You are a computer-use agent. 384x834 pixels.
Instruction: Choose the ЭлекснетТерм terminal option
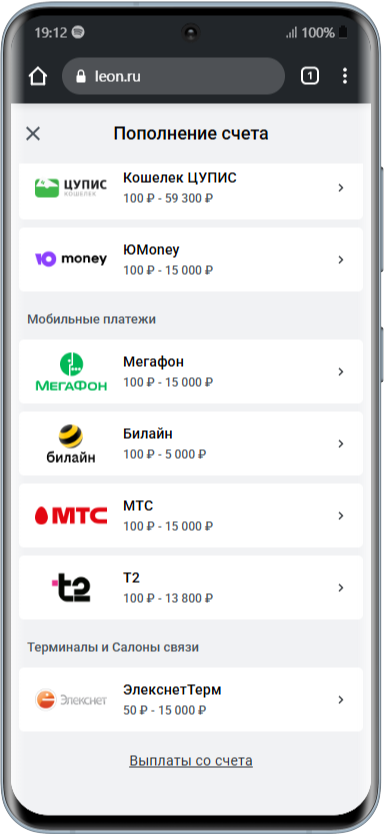(x=191, y=699)
